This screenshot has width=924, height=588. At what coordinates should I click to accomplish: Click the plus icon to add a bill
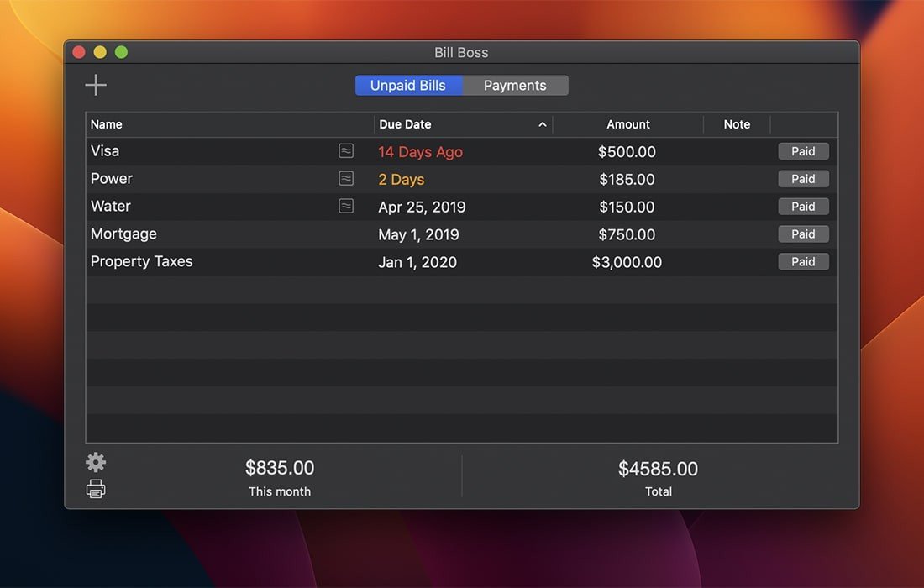pos(96,85)
